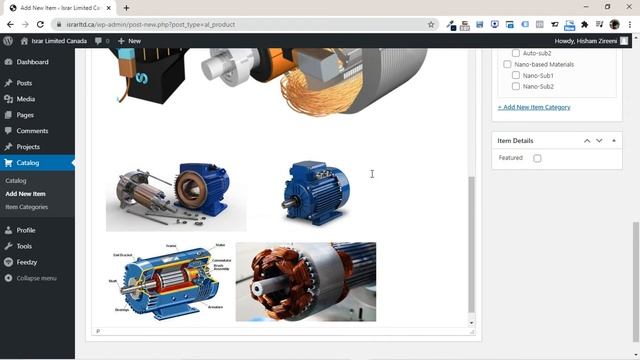Open the Tools menu

[x=24, y=246]
